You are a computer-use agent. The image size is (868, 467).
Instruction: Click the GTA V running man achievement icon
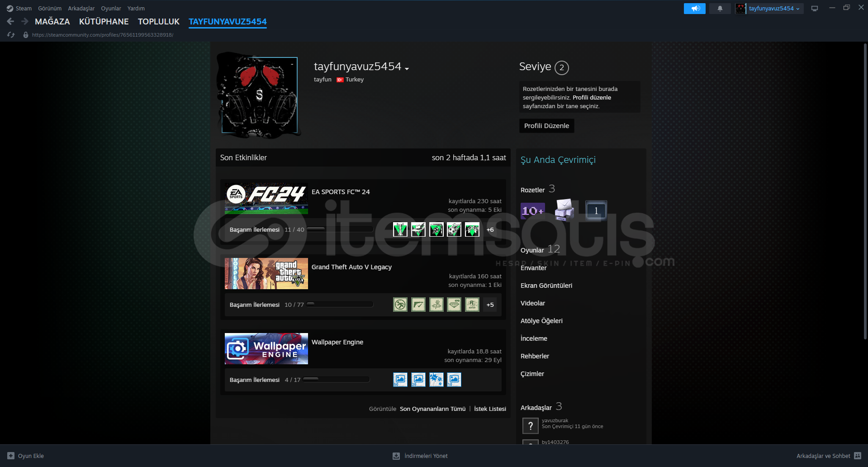coord(400,305)
